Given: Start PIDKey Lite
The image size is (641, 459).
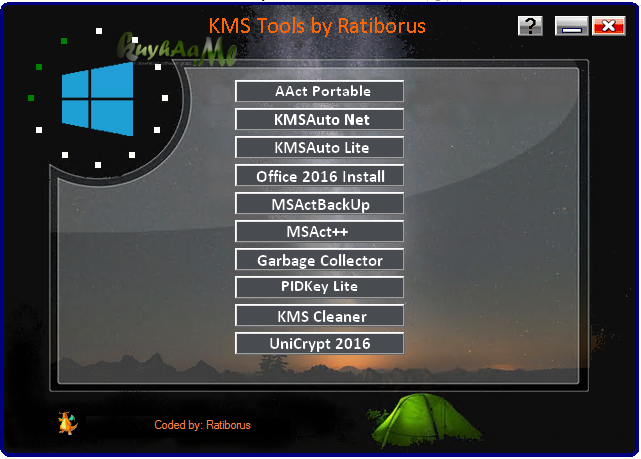Looking at the screenshot, I should [319, 287].
